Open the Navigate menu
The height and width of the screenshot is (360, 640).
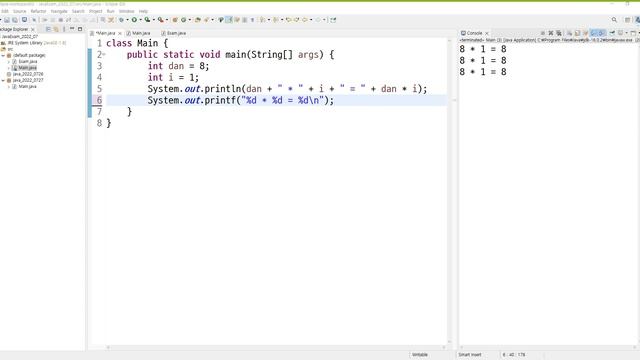(59, 11)
